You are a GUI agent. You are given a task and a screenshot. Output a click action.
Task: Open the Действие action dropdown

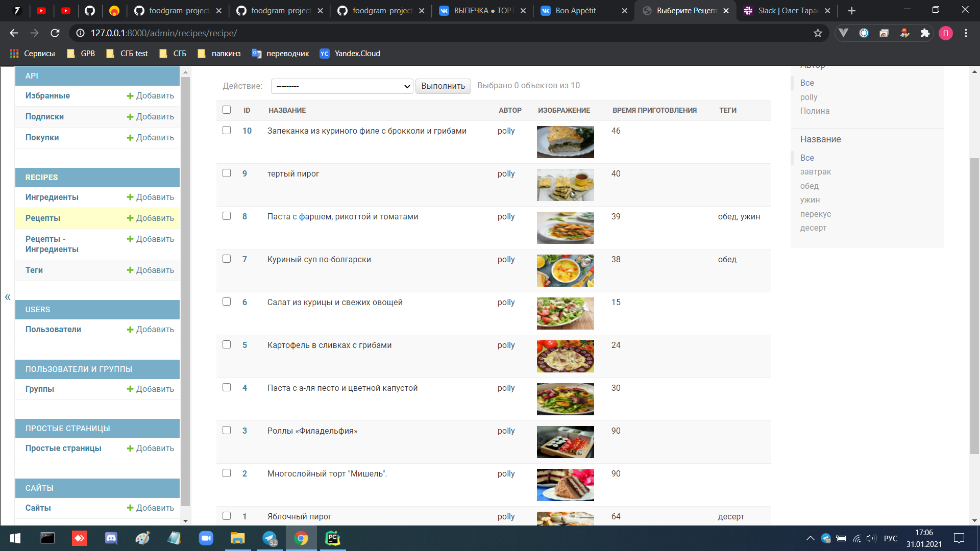point(342,86)
